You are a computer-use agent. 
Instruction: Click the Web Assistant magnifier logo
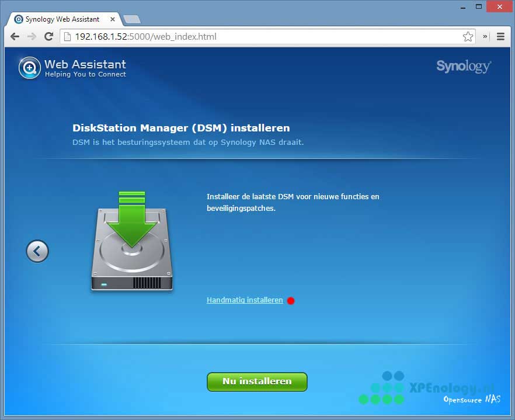point(29,68)
